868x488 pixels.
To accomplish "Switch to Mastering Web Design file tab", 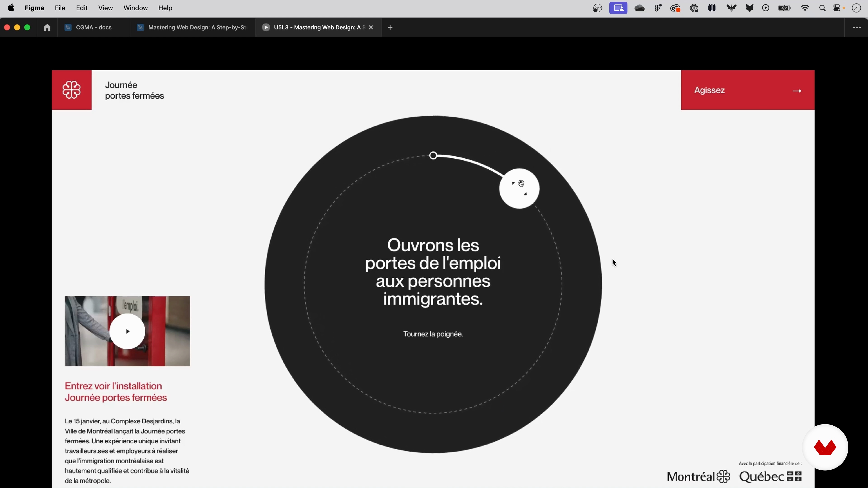I will point(193,28).
